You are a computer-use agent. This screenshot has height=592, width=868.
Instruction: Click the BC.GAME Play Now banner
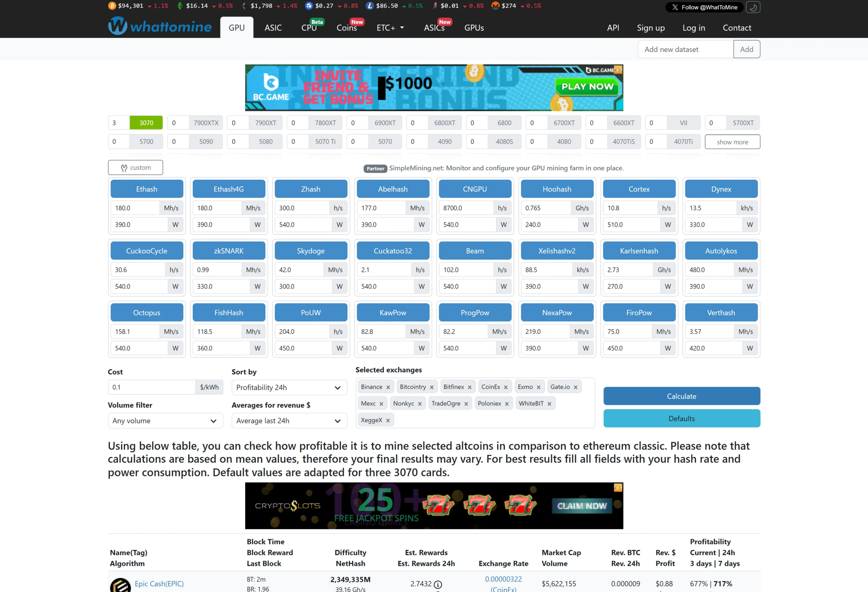[434, 87]
